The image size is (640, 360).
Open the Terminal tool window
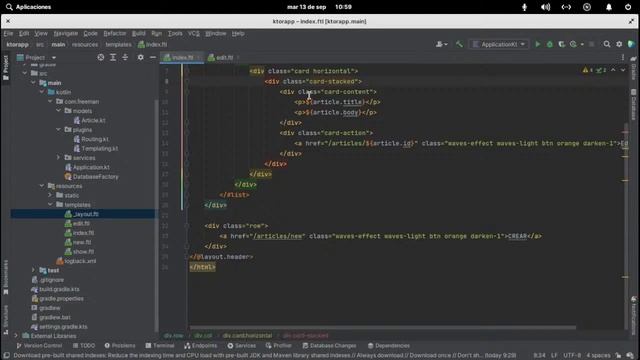(160, 346)
